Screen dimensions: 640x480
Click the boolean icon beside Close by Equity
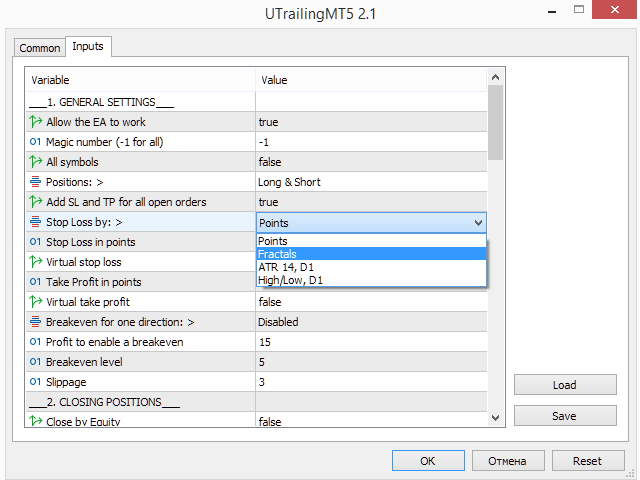tap(36, 420)
